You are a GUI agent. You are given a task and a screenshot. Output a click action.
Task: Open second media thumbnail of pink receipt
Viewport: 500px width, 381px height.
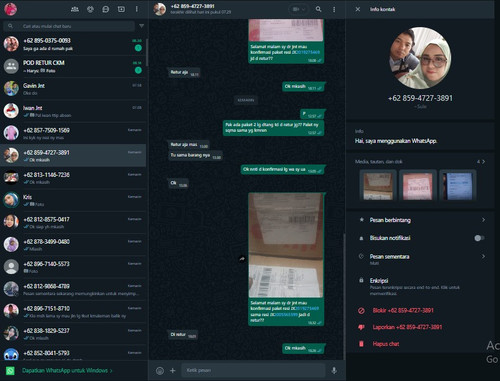(x=418, y=185)
